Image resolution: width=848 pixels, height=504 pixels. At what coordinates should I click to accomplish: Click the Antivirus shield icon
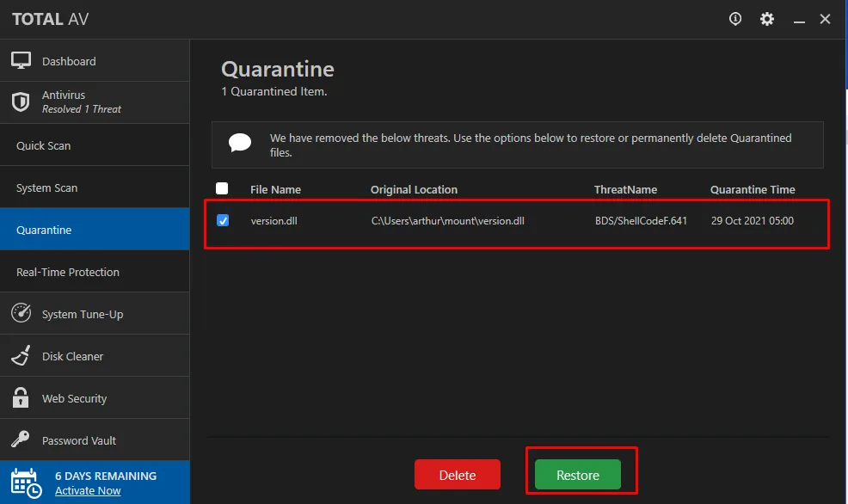pyautogui.click(x=21, y=101)
